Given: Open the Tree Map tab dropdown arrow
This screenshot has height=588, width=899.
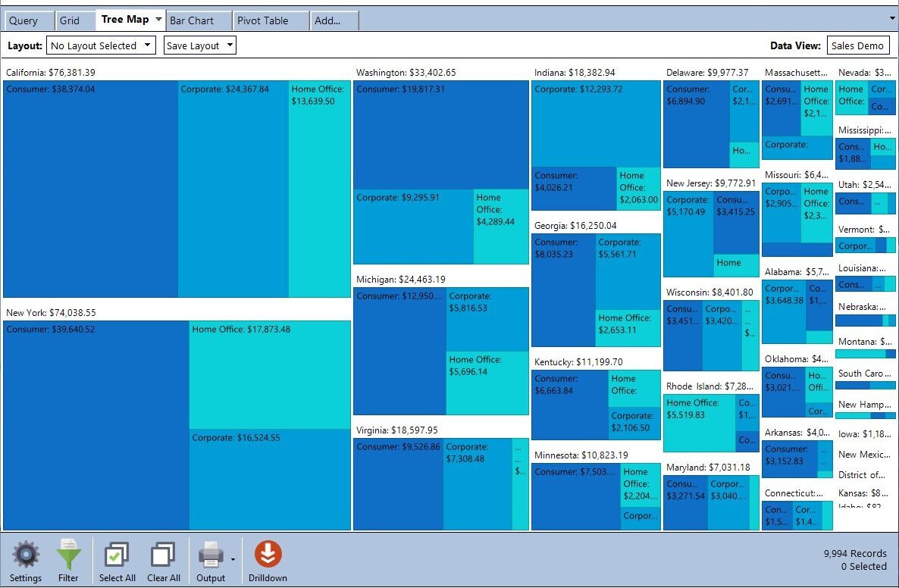Looking at the screenshot, I should pyautogui.click(x=158, y=20).
